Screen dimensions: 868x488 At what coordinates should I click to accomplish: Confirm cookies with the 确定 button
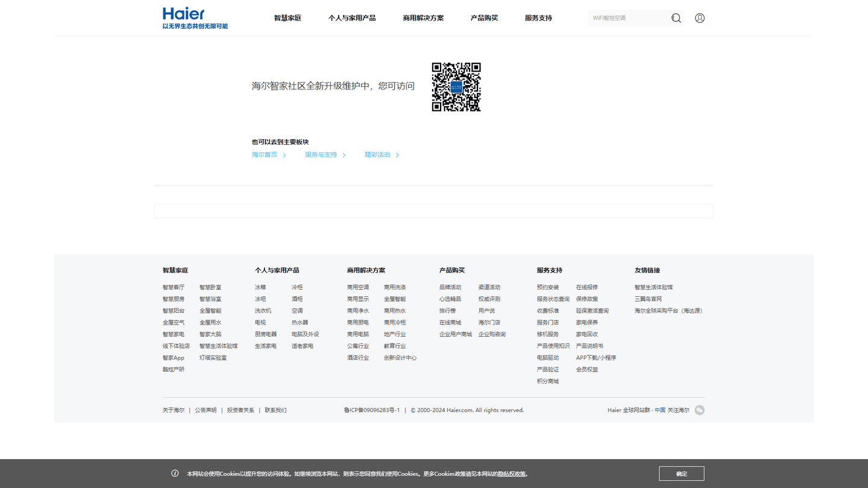click(x=682, y=474)
